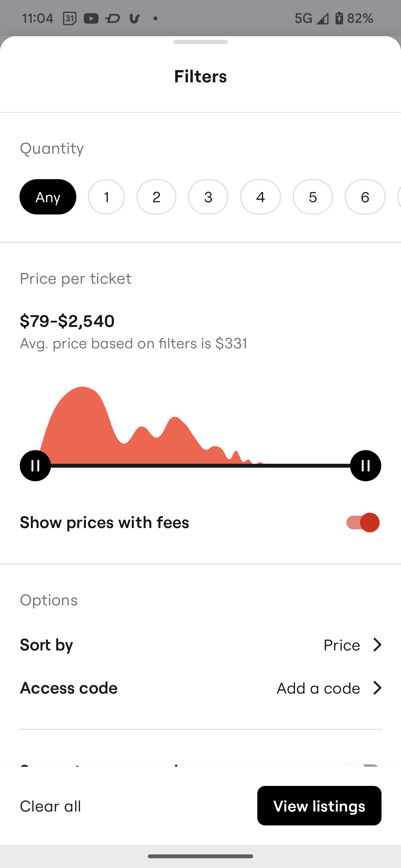The width and height of the screenshot is (401, 868).
Task: Select the Any quantity option
Action: coord(48,197)
